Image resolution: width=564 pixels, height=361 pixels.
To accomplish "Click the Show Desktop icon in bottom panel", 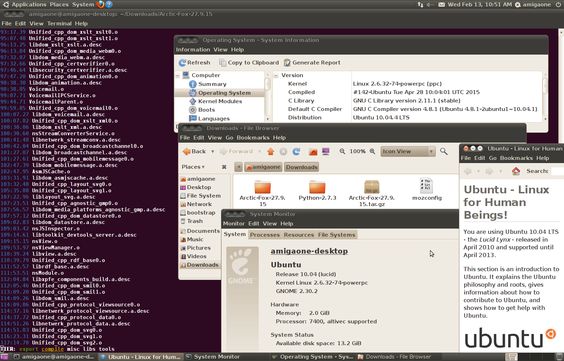I will click(4, 357).
